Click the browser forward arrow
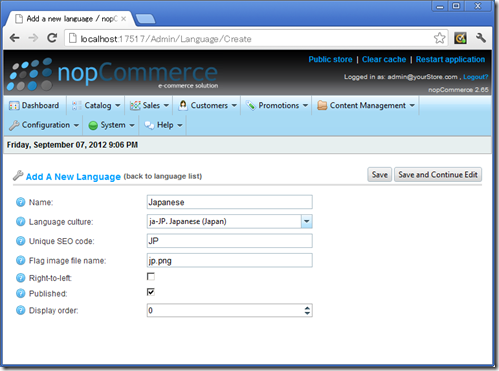 (33, 38)
